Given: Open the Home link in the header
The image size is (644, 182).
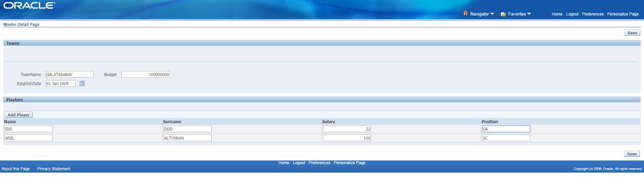Looking at the screenshot, I should 557,14.
